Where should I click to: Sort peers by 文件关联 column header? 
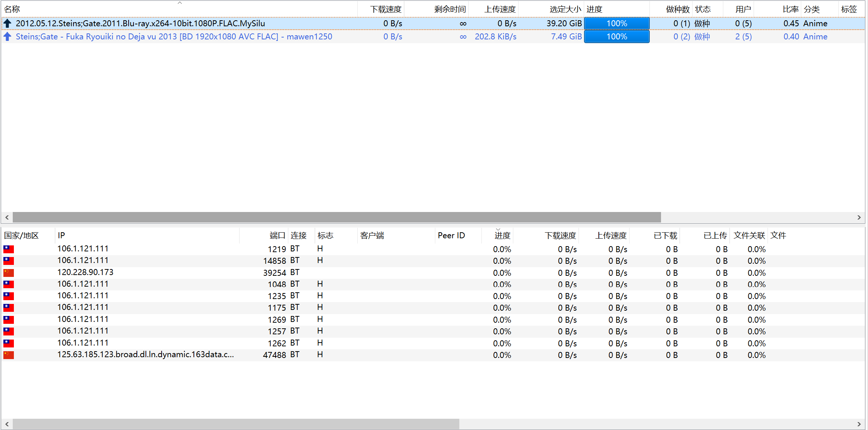point(749,235)
